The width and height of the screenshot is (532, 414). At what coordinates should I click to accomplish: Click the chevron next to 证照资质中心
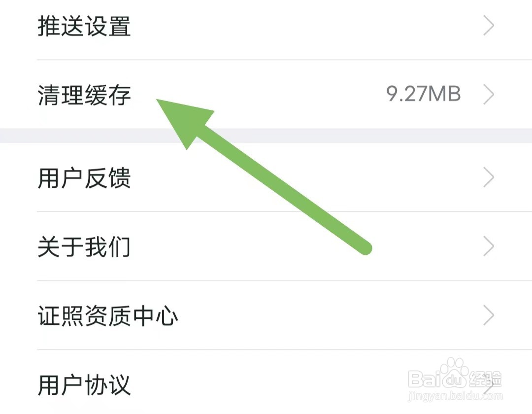pyautogui.click(x=489, y=315)
